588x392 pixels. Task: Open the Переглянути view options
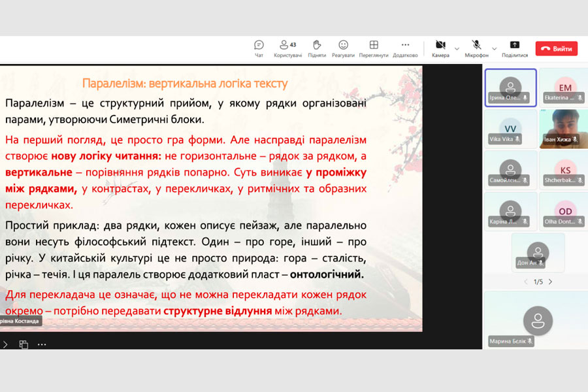coord(374,48)
